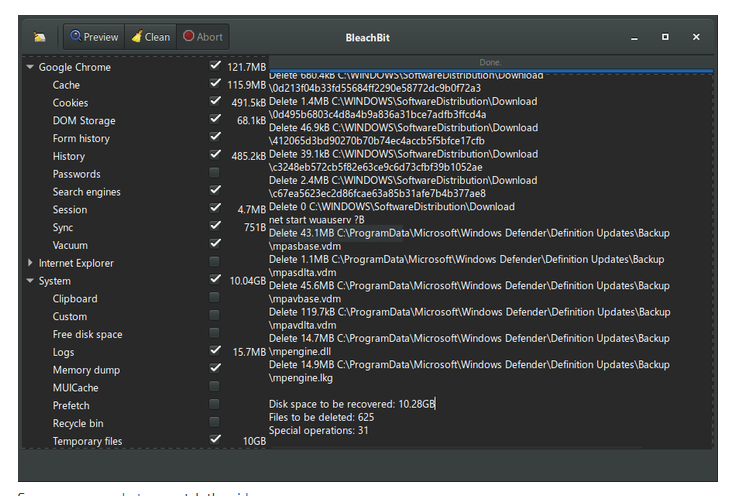Select the Form history tree item

point(81,139)
